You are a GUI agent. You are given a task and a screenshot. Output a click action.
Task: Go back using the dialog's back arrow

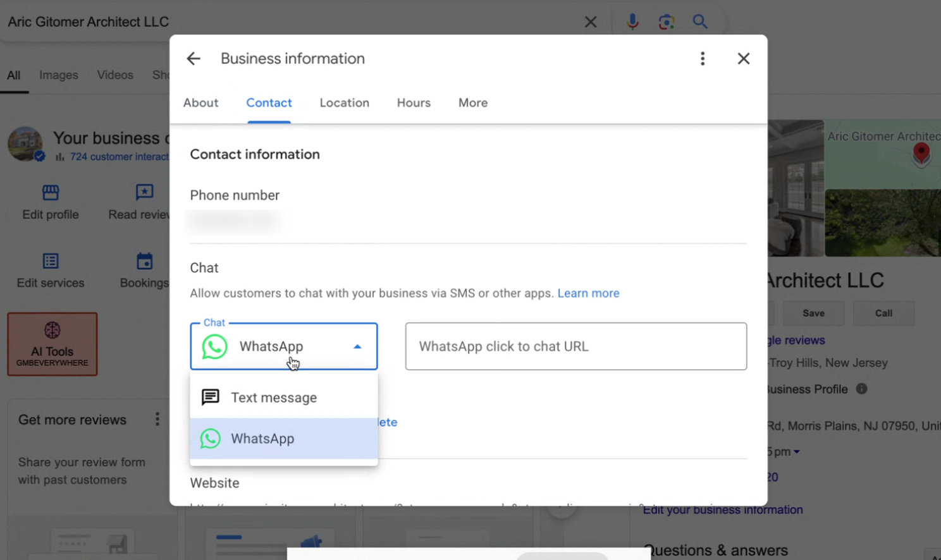point(194,59)
